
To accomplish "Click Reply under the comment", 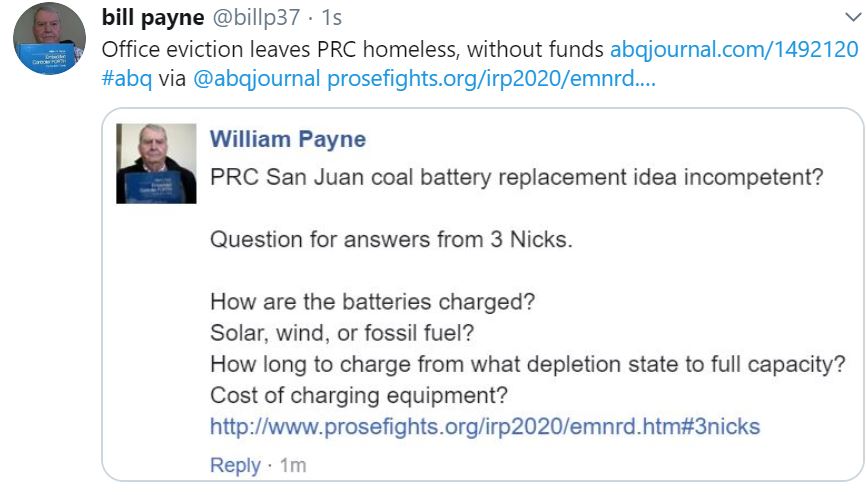I will pos(235,465).
